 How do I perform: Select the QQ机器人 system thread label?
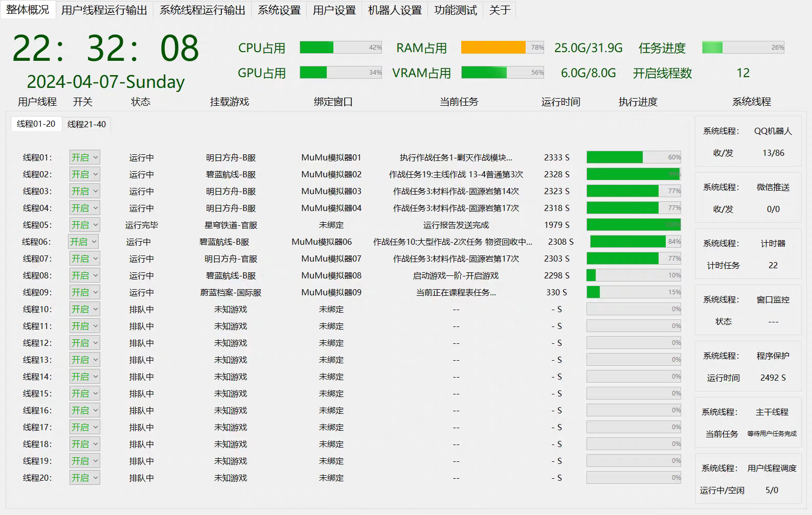pyautogui.click(x=773, y=131)
